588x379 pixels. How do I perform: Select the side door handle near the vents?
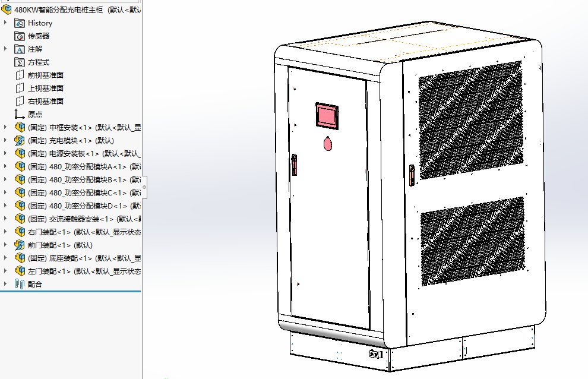(x=412, y=175)
